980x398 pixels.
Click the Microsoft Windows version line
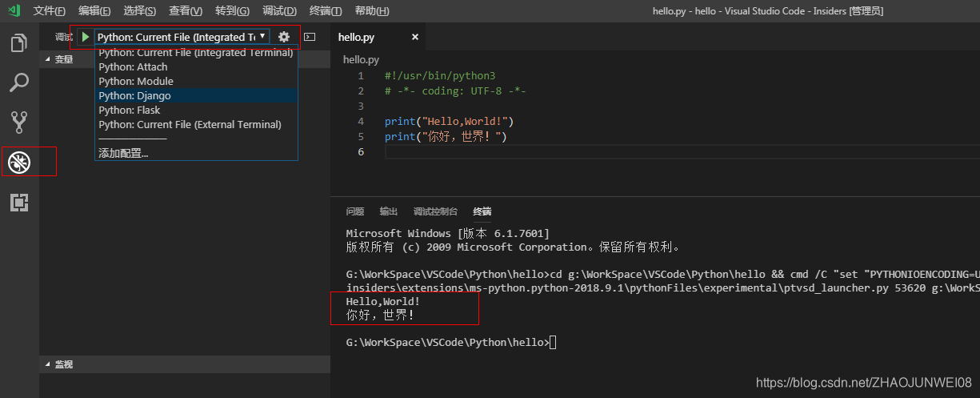447,233
